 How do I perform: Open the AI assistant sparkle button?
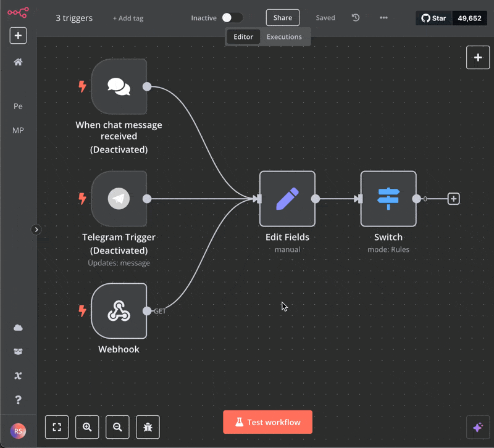click(x=477, y=427)
